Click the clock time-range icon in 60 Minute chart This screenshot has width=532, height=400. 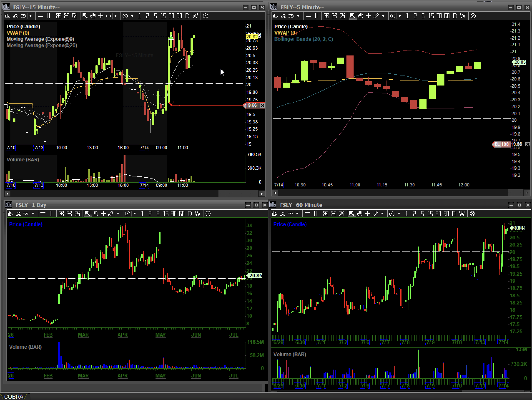point(392,214)
